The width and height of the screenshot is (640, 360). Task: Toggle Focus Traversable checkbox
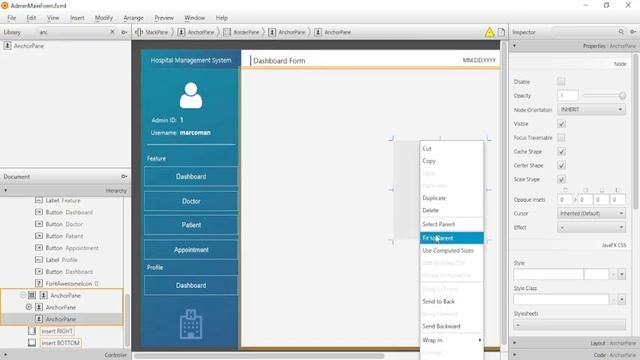click(x=561, y=138)
